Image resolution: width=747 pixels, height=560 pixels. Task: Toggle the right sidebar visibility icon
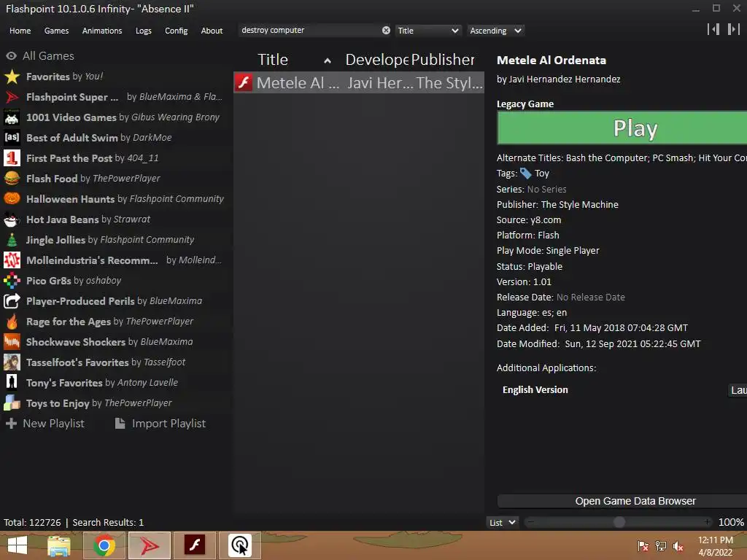tap(733, 29)
